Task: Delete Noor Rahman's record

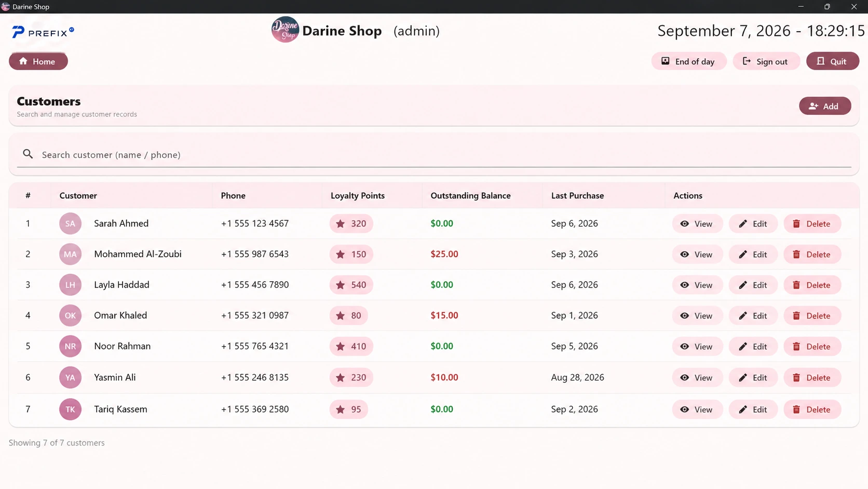Action: click(x=812, y=347)
